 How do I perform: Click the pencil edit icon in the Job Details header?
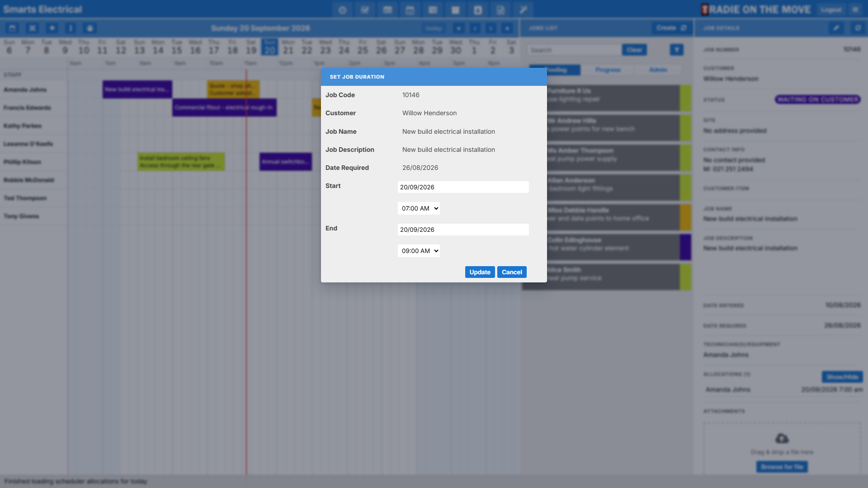pyautogui.click(x=836, y=28)
